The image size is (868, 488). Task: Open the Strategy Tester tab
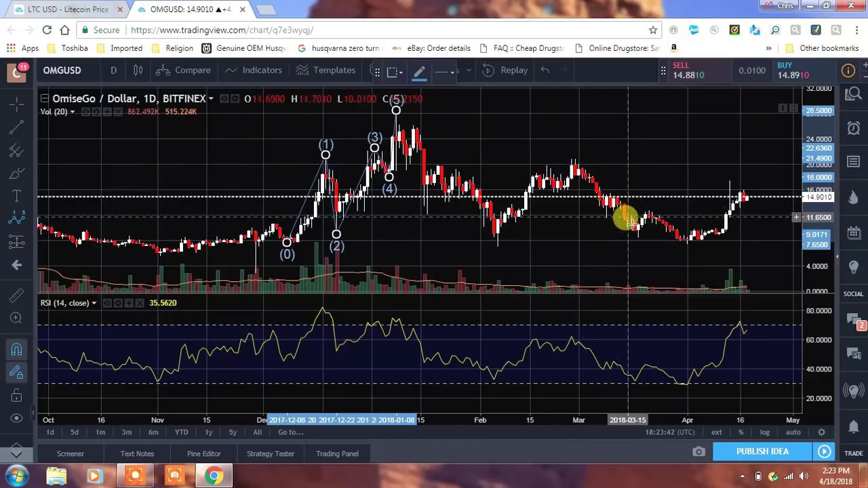(x=271, y=453)
